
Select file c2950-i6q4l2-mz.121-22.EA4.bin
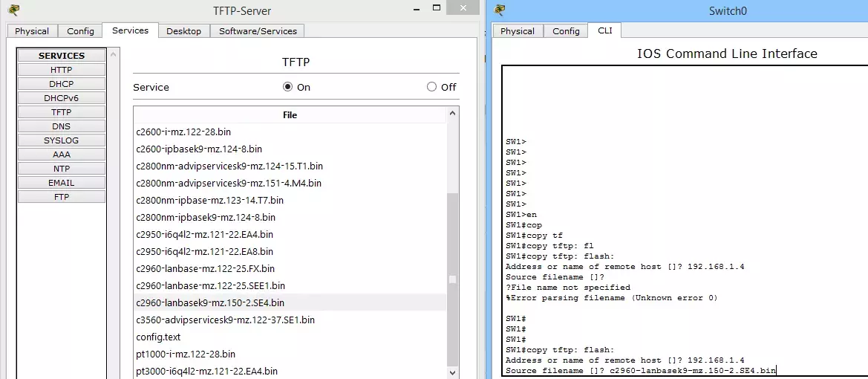290,234
